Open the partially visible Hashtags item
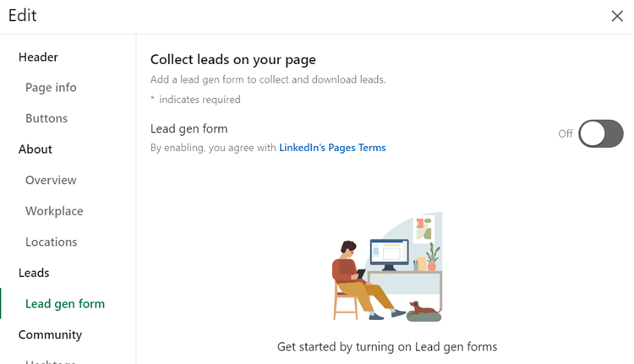The width and height of the screenshot is (634, 364). [51, 361]
